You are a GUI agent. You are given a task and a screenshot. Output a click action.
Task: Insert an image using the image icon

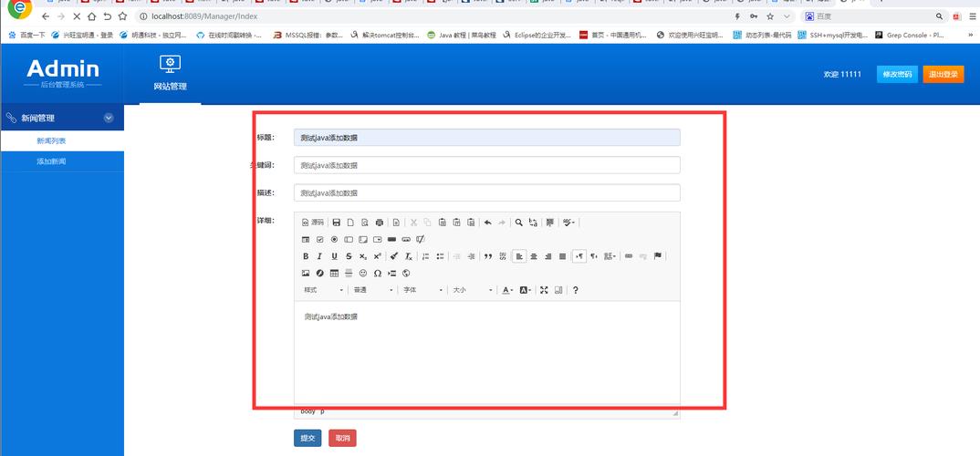306,273
